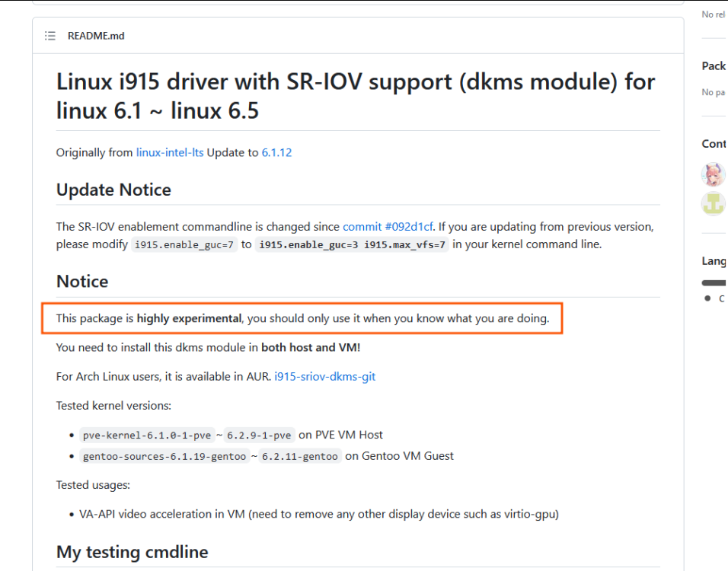The image size is (728, 571).
Task: Follow the linux-intel-lts link
Action: pyautogui.click(x=170, y=153)
